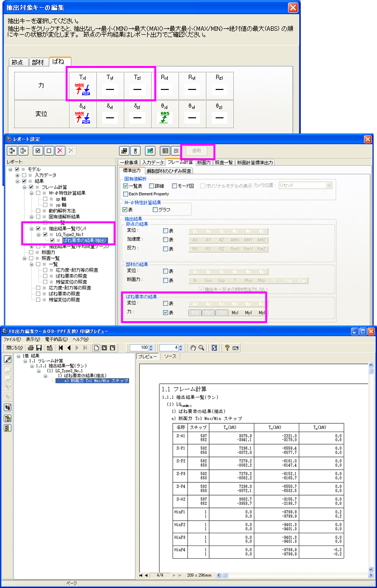Viewport: 377px width, 588px height.
Task: Increase zoom value with stepper up arrow
Action: (x=152, y=346)
